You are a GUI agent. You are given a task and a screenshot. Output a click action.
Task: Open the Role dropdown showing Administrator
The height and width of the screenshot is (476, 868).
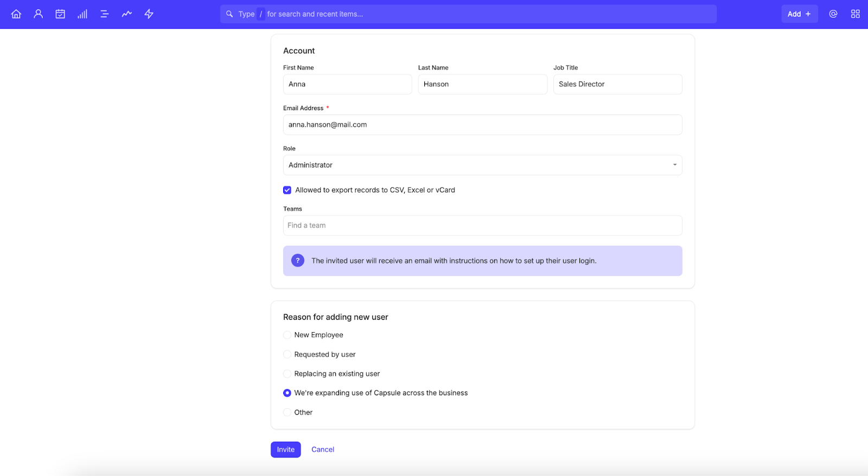482,165
